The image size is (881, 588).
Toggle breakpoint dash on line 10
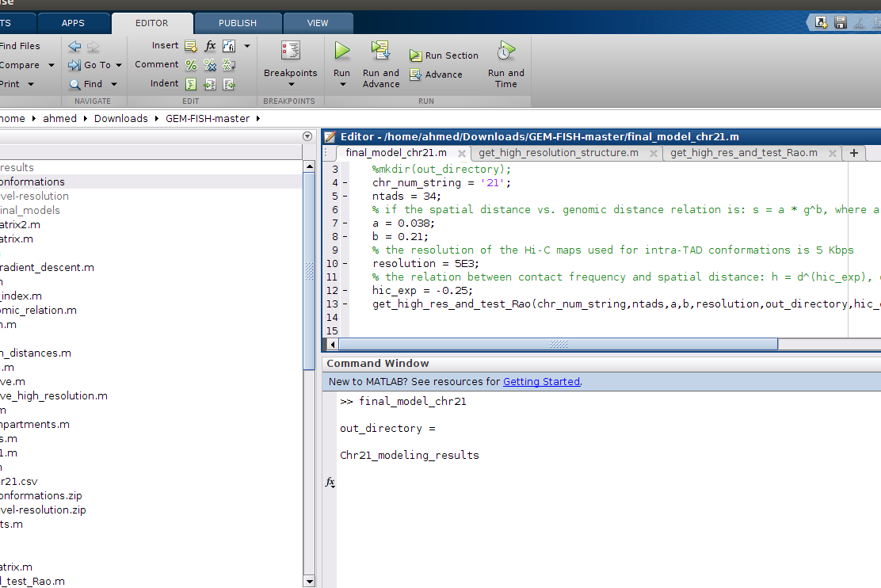(x=345, y=264)
